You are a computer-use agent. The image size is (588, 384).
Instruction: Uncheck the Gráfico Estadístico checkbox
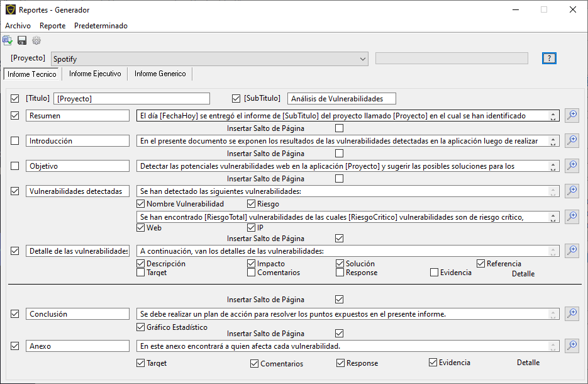point(141,327)
